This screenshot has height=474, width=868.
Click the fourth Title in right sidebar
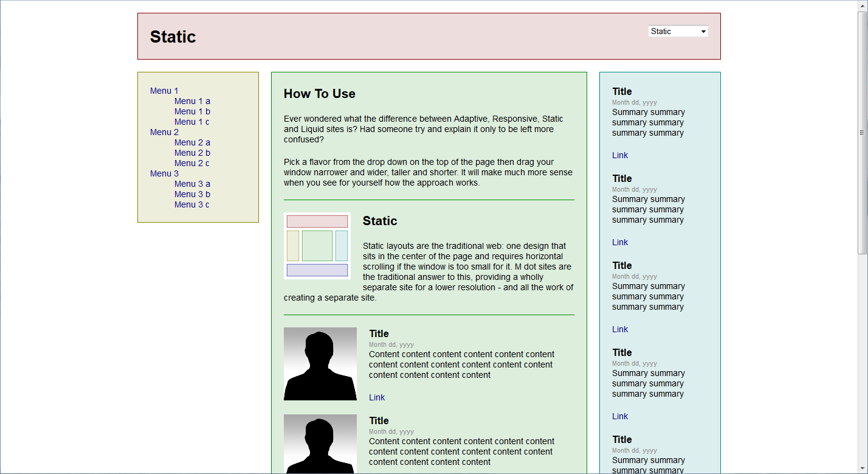point(622,352)
